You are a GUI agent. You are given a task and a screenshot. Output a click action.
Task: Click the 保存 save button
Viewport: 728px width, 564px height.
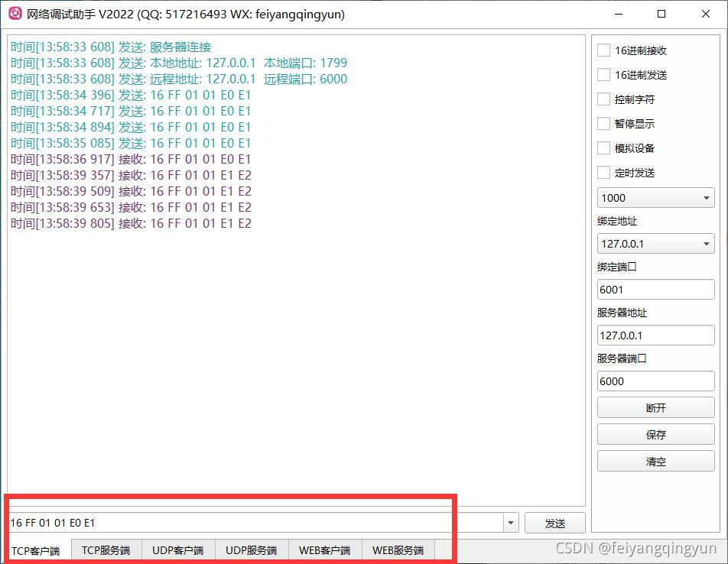point(655,434)
